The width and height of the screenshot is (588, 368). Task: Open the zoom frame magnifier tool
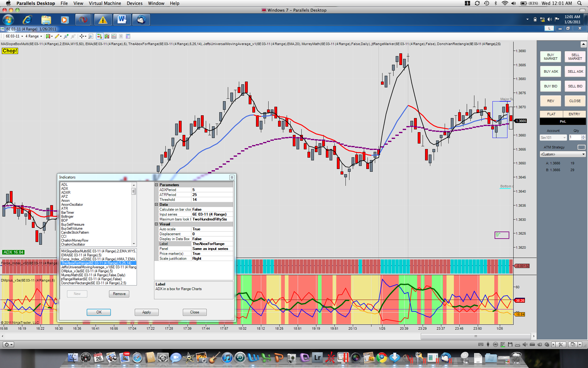(x=91, y=36)
